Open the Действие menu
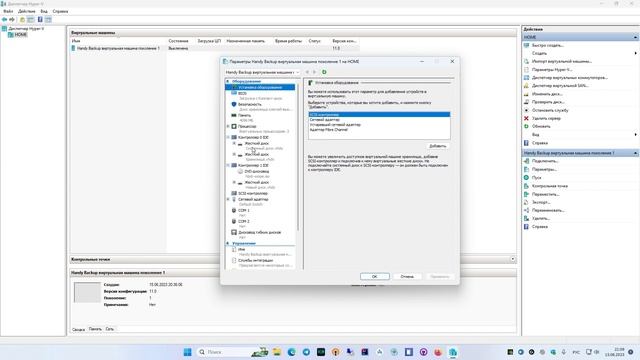 (27, 11)
